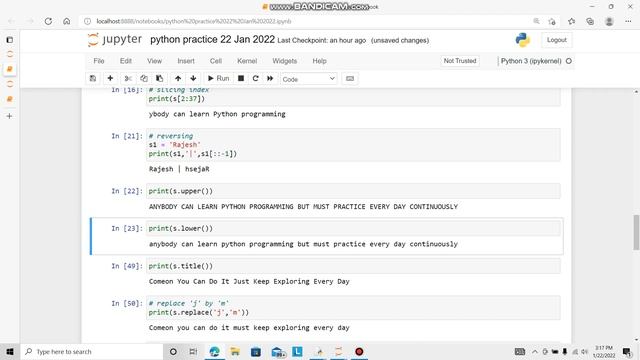This screenshot has height=360, width=640.
Task: Click the red Bandicam record icon in taskbar
Action: 359,351
